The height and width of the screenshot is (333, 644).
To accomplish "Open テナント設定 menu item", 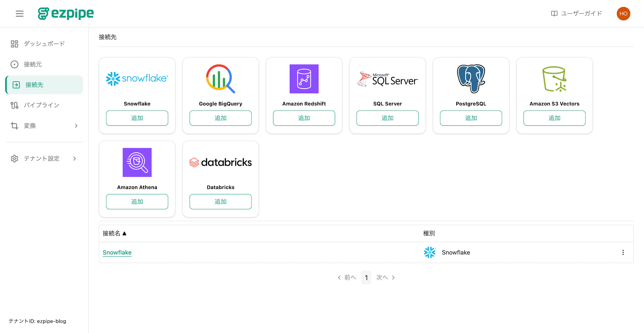I will [44, 159].
